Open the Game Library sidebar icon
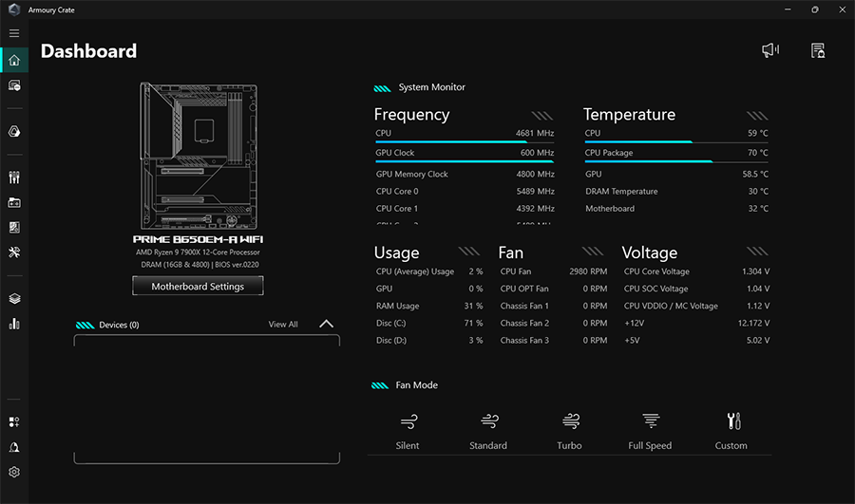The width and height of the screenshot is (855, 504). [x=14, y=203]
